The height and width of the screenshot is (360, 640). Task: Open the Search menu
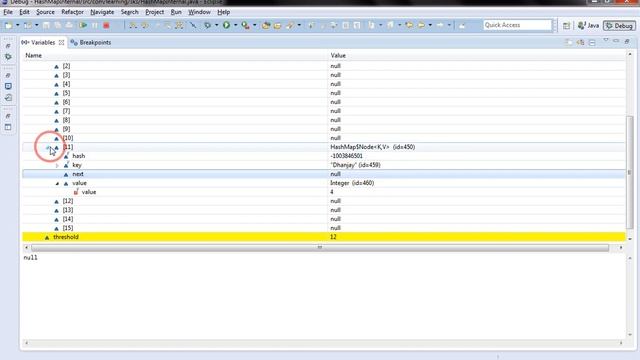click(129, 12)
